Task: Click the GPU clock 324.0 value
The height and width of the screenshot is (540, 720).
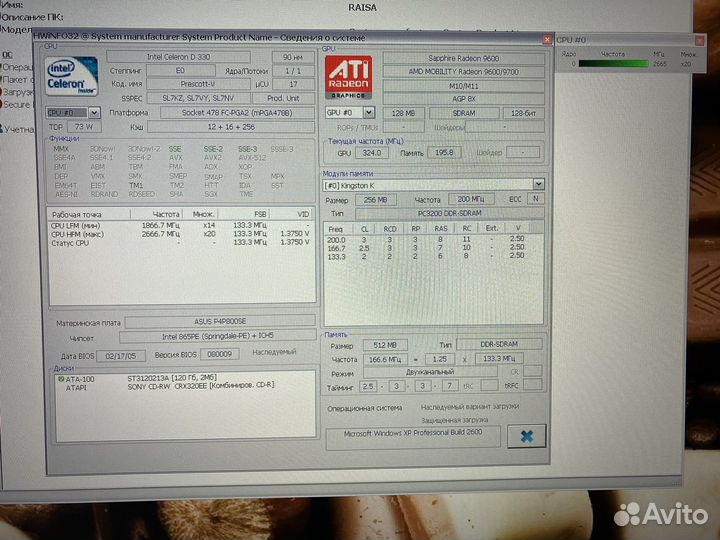Action: pyautogui.click(x=371, y=153)
